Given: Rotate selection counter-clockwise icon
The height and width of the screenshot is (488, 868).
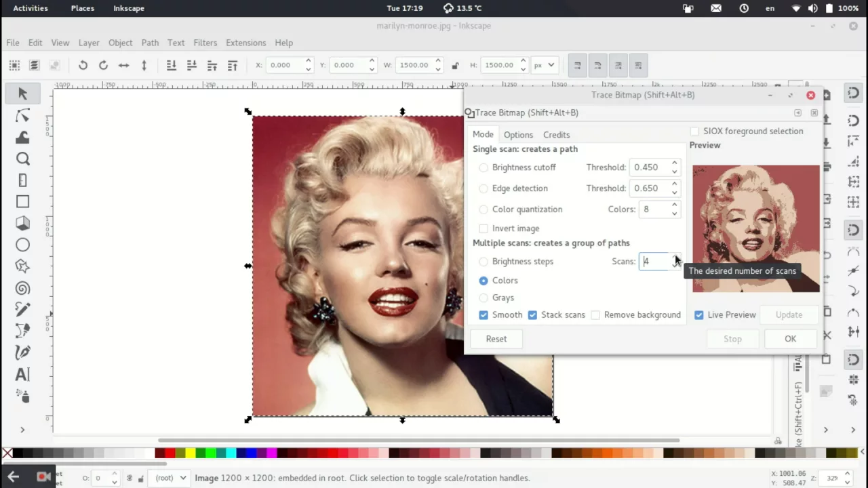Looking at the screenshot, I should 83,65.
